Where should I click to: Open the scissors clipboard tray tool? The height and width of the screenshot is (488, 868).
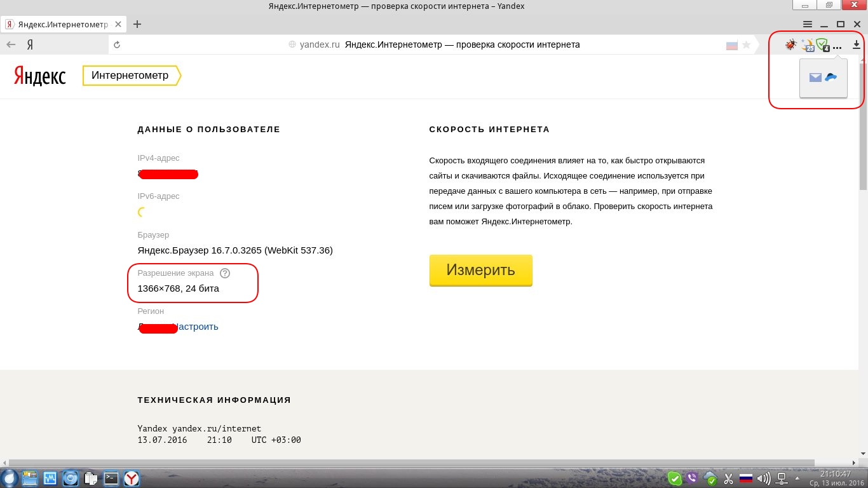[x=729, y=478]
